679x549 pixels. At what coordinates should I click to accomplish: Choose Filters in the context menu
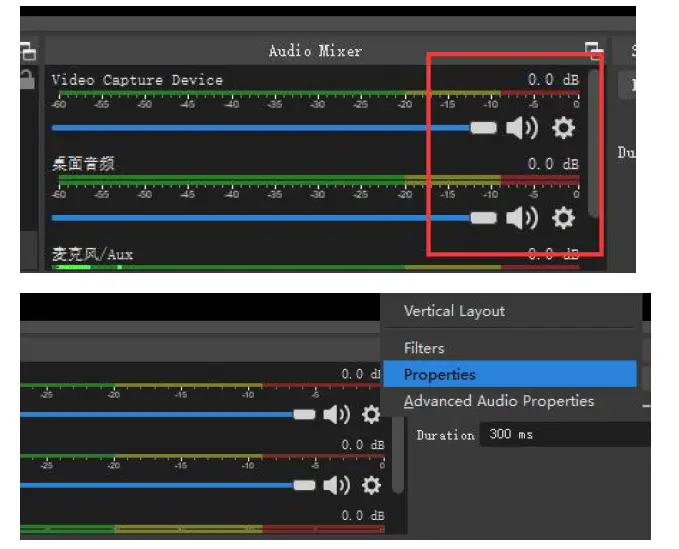pos(424,348)
